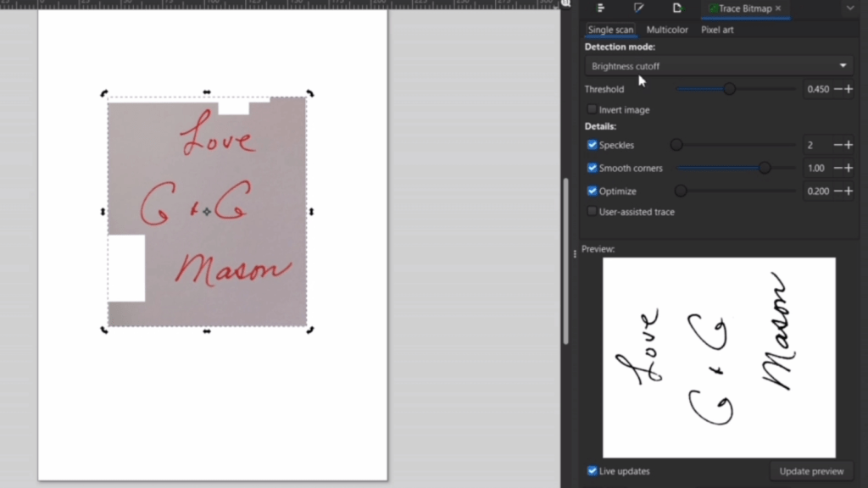Switch to the Multicolor tab
Viewport: 868px width, 488px height.
[667, 30]
